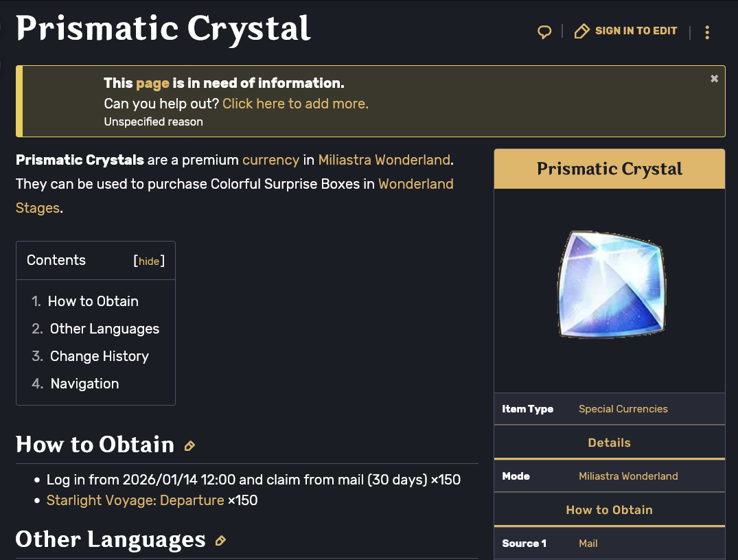Viewport: 738px width, 560px height.
Task: Hide the Contents table
Action: tap(149, 261)
